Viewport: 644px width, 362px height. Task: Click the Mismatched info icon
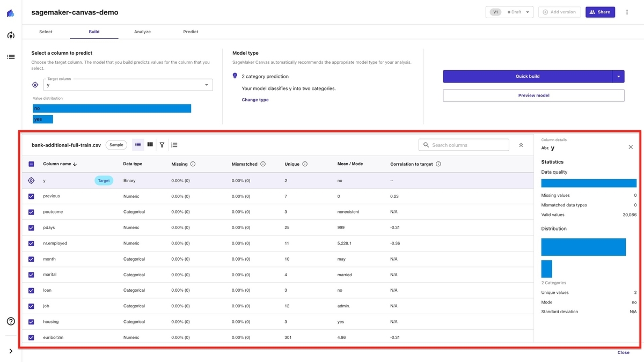263,164
